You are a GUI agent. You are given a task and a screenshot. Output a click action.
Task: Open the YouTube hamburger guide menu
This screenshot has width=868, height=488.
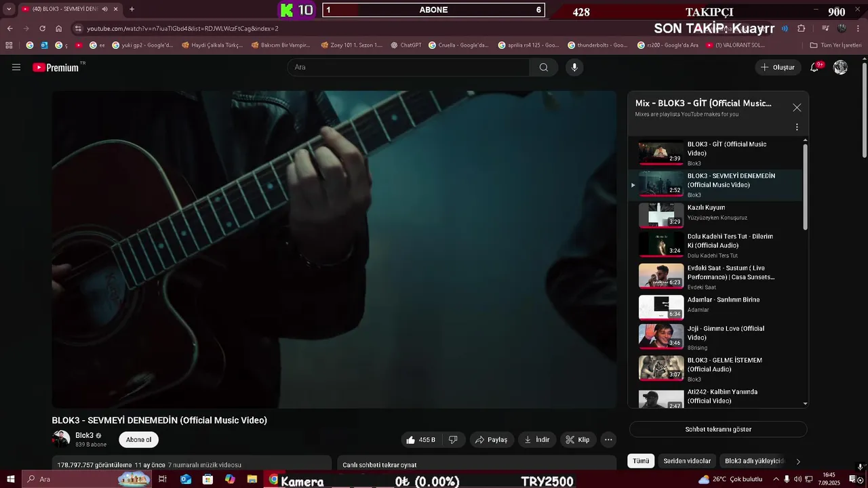coord(16,67)
